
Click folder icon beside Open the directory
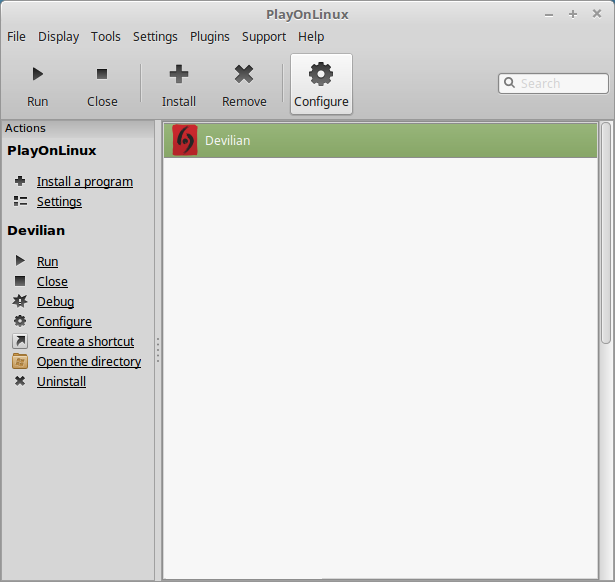click(20, 361)
